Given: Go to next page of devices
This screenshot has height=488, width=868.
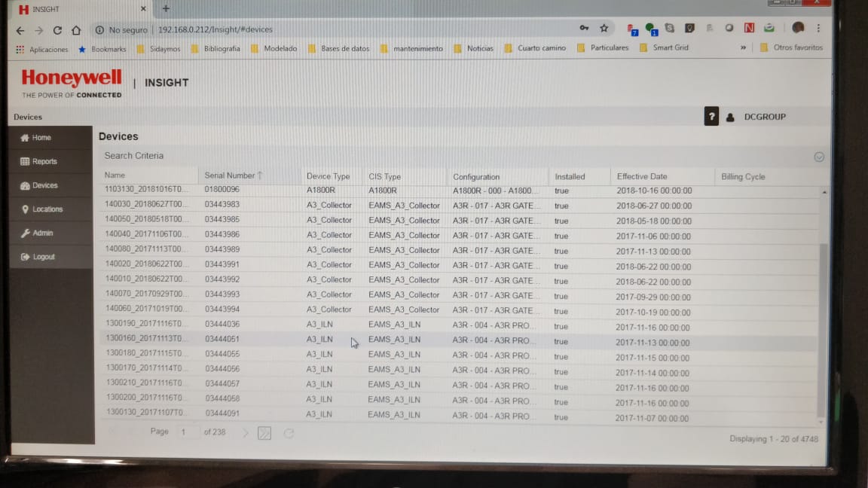Looking at the screenshot, I should click(x=246, y=433).
